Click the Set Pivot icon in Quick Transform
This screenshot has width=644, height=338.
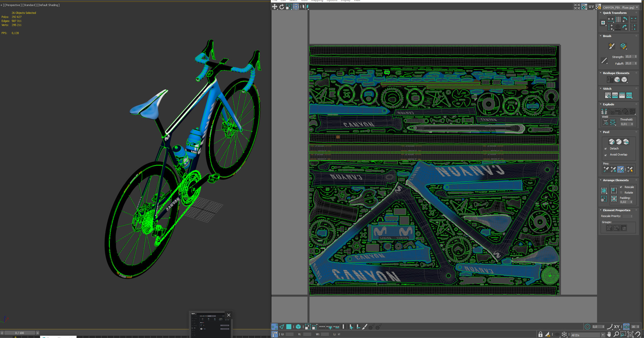pyautogui.click(x=603, y=23)
